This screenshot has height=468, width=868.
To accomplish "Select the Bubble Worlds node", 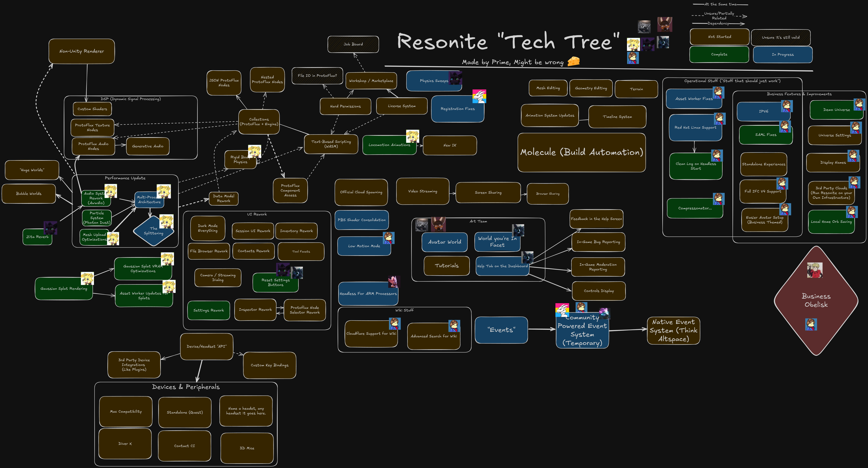I will coord(29,194).
